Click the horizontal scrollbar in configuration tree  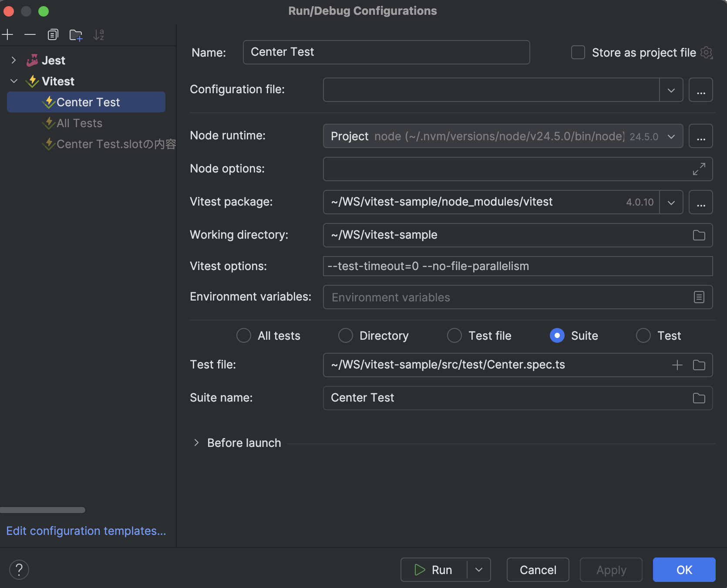pyautogui.click(x=43, y=510)
